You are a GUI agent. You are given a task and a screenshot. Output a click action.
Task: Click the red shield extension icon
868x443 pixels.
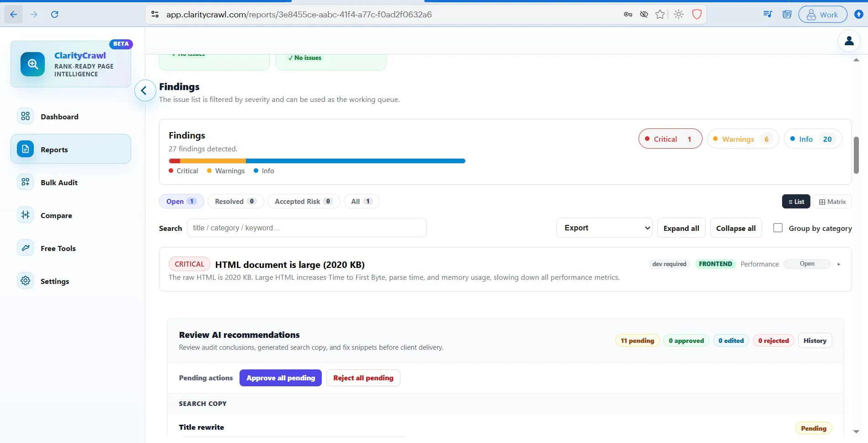(x=697, y=15)
